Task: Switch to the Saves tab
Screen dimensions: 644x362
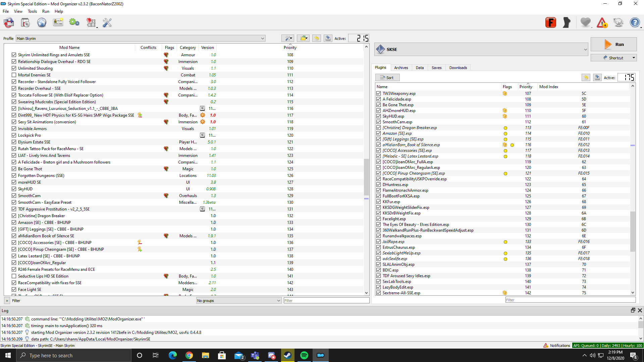Action: (x=436, y=68)
